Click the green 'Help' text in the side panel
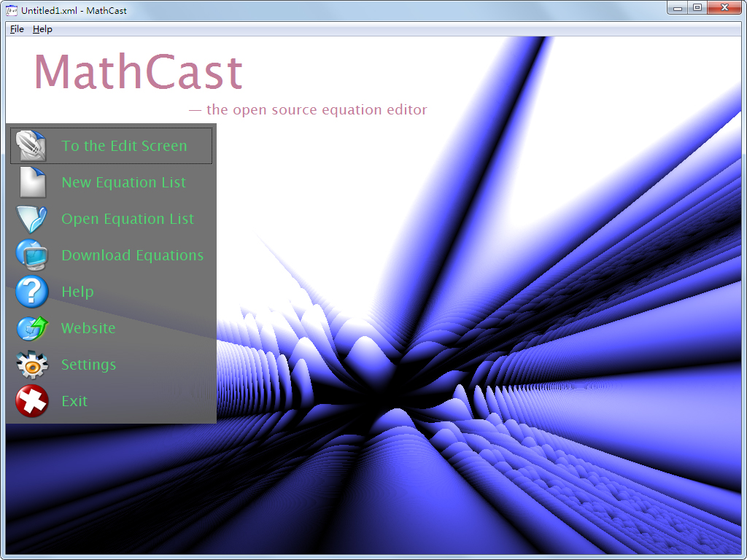 coord(77,292)
